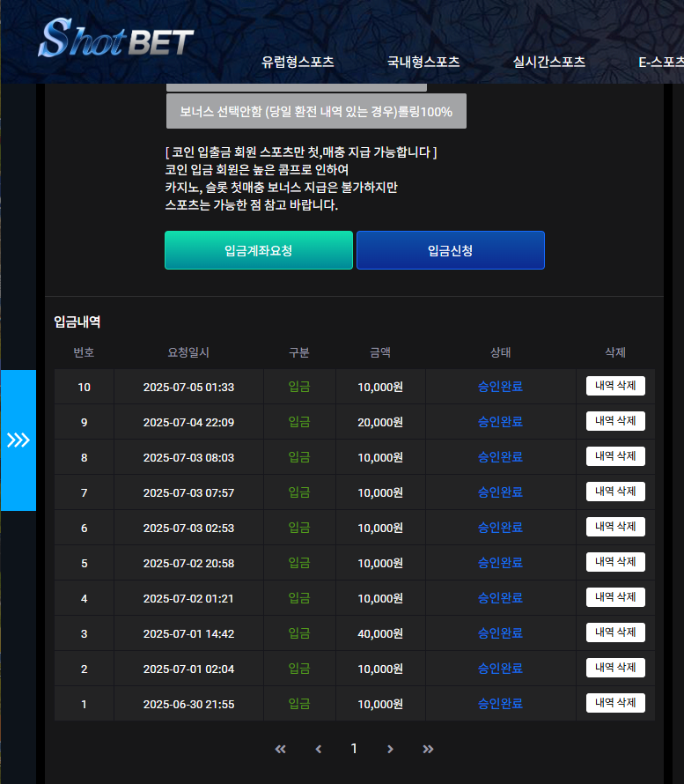Delete deposit record number 10
This screenshot has width=684, height=784.
pyautogui.click(x=615, y=386)
